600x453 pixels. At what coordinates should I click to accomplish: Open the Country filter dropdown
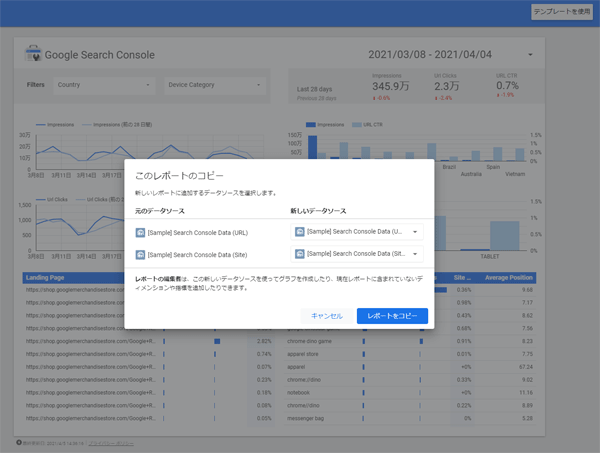click(x=104, y=85)
